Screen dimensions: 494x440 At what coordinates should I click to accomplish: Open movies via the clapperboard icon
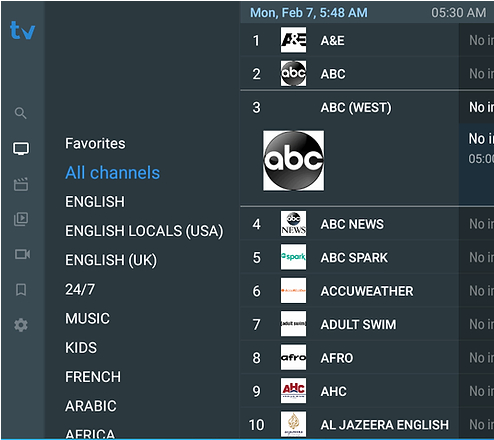21,184
